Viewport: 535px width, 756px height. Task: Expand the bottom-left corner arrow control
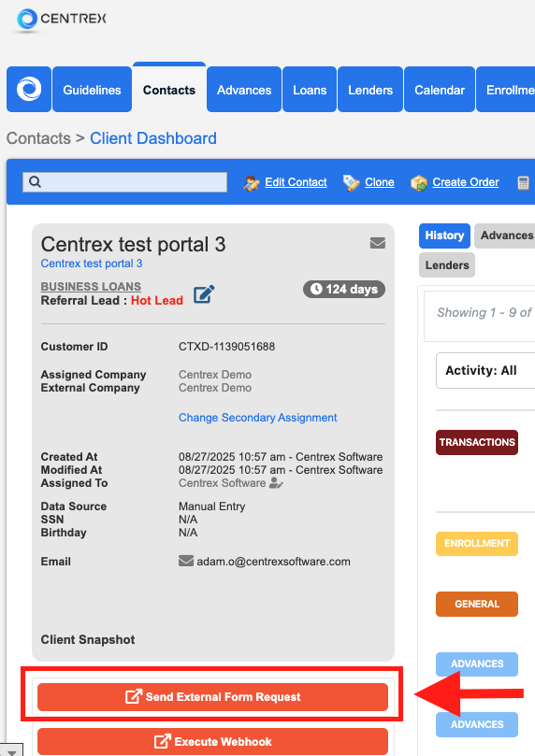[11, 750]
